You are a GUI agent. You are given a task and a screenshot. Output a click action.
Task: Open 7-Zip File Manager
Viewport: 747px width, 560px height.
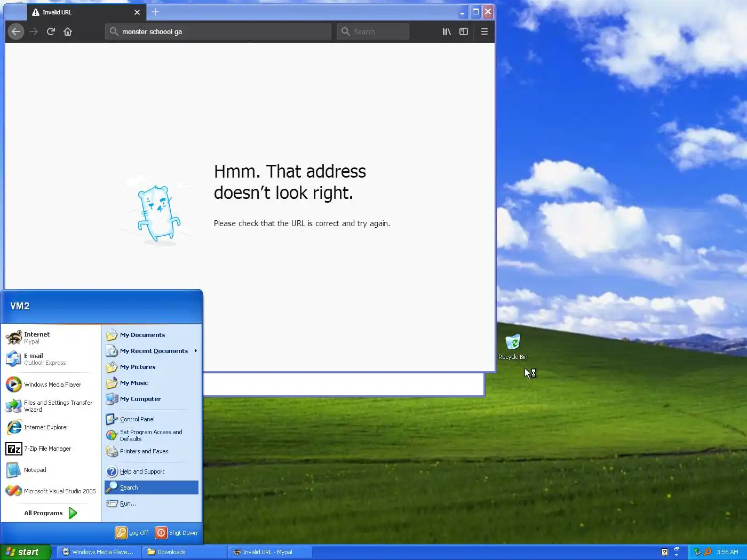tap(52, 449)
